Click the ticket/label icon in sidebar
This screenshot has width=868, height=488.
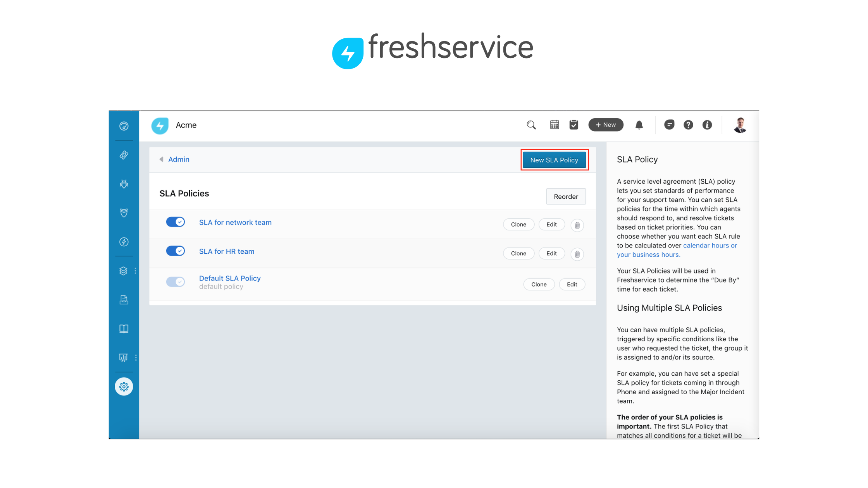pyautogui.click(x=124, y=154)
